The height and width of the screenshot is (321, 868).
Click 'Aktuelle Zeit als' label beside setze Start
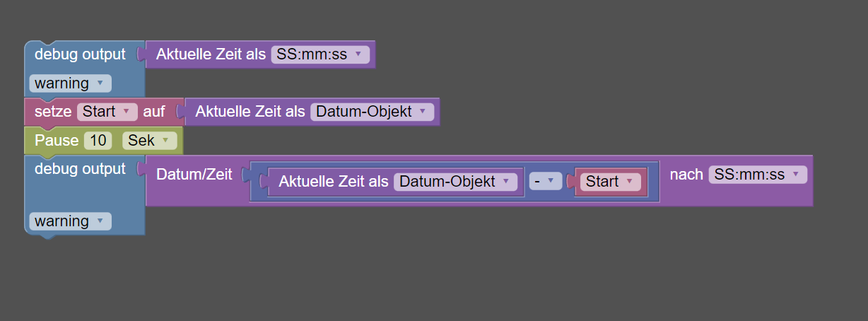pyautogui.click(x=250, y=112)
